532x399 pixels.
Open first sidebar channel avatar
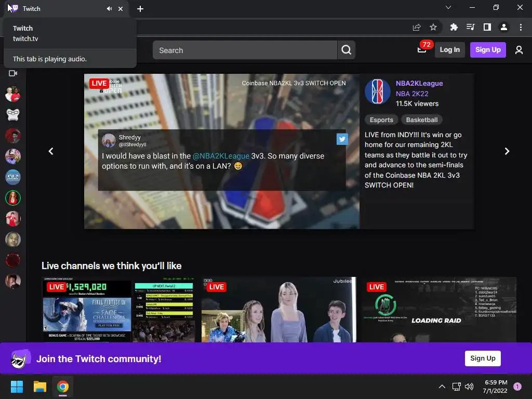(x=13, y=95)
